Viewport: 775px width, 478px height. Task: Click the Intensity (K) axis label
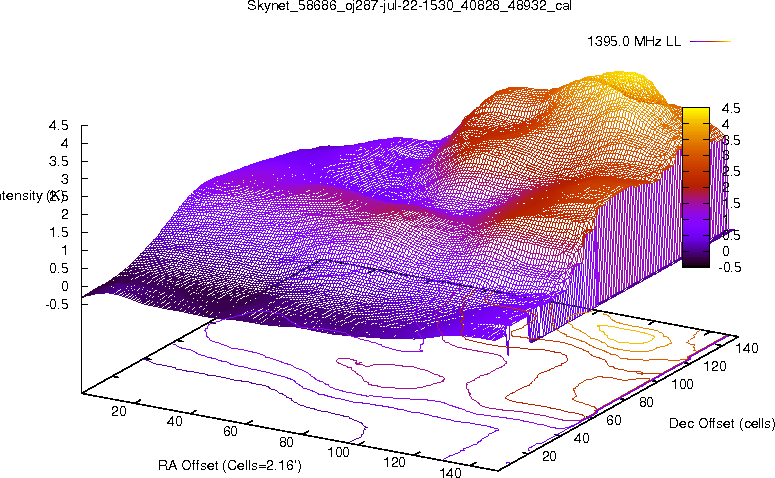pos(31,196)
